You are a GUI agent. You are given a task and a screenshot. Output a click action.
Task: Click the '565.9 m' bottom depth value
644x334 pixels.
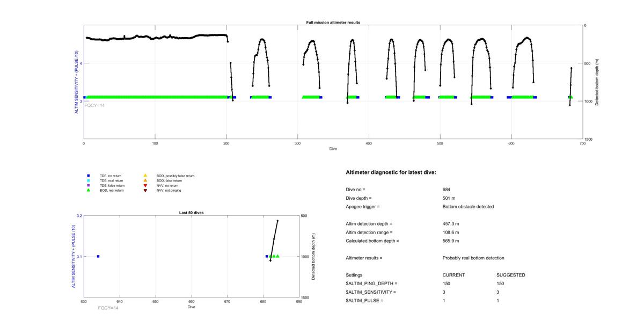click(451, 241)
